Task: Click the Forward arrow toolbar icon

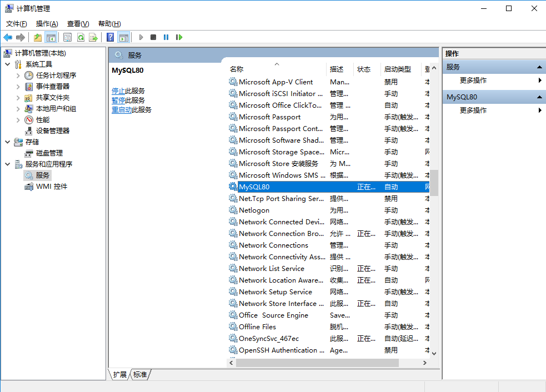Action: 21,37
